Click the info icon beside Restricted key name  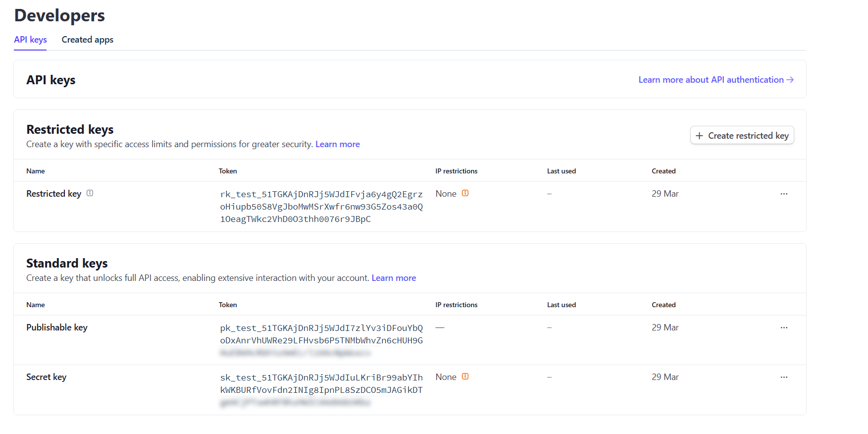point(90,193)
